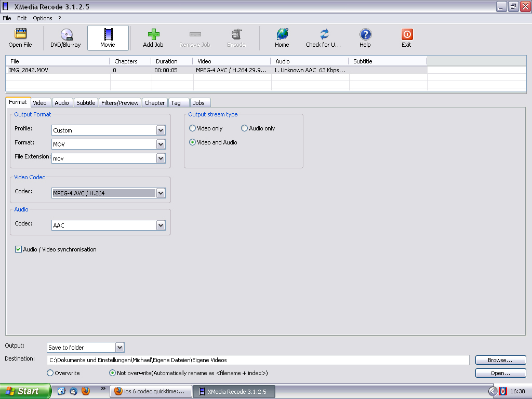Click the system tray clock 16:38
This screenshot has height=399, width=532.
(518, 391)
